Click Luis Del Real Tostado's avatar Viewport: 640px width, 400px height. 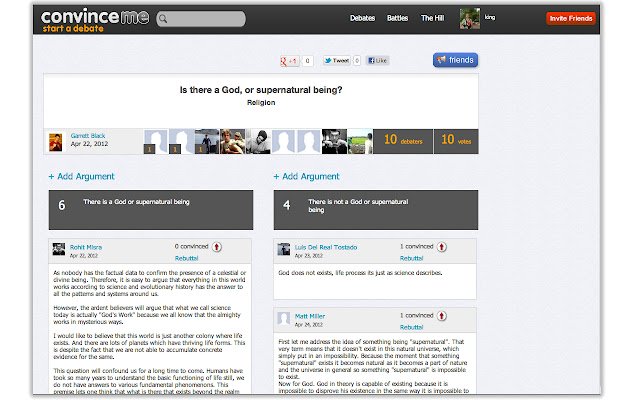coord(284,249)
